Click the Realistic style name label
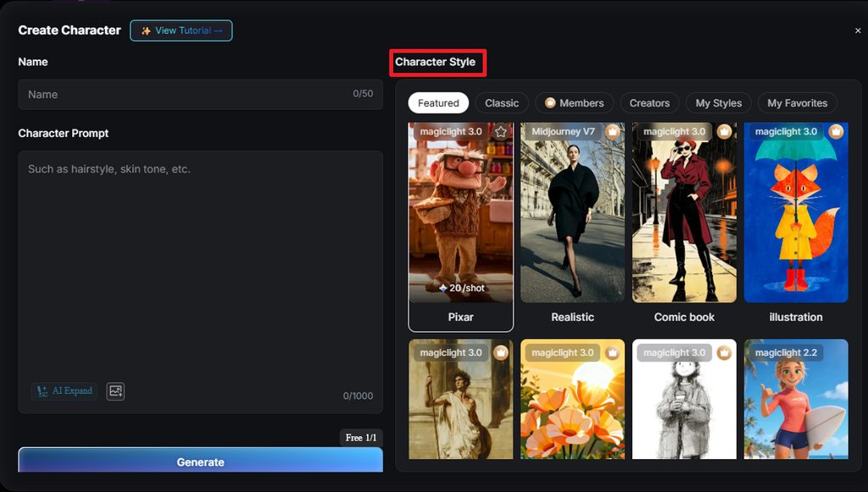This screenshot has height=492, width=868. [x=572, y=317]
